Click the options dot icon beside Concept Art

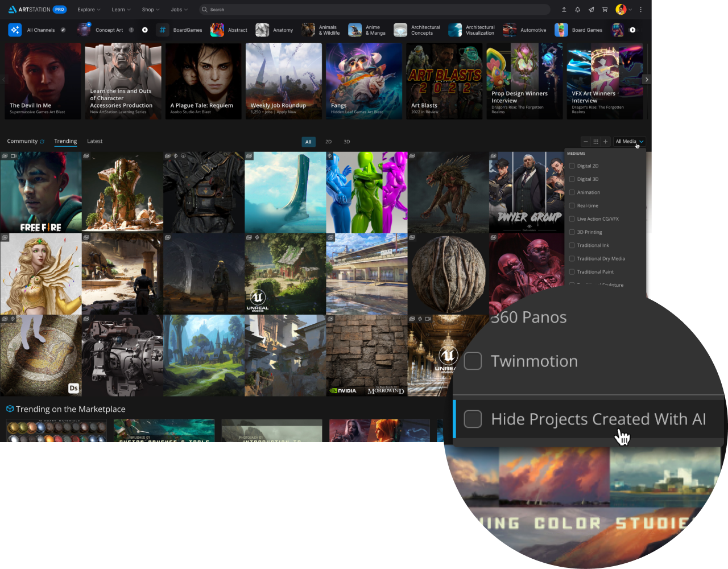[131, 30]
